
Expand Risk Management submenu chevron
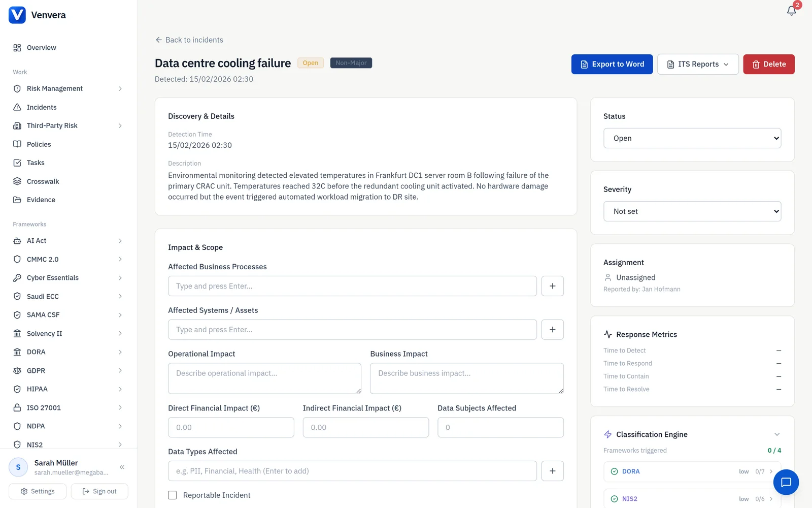coord(120,88)
